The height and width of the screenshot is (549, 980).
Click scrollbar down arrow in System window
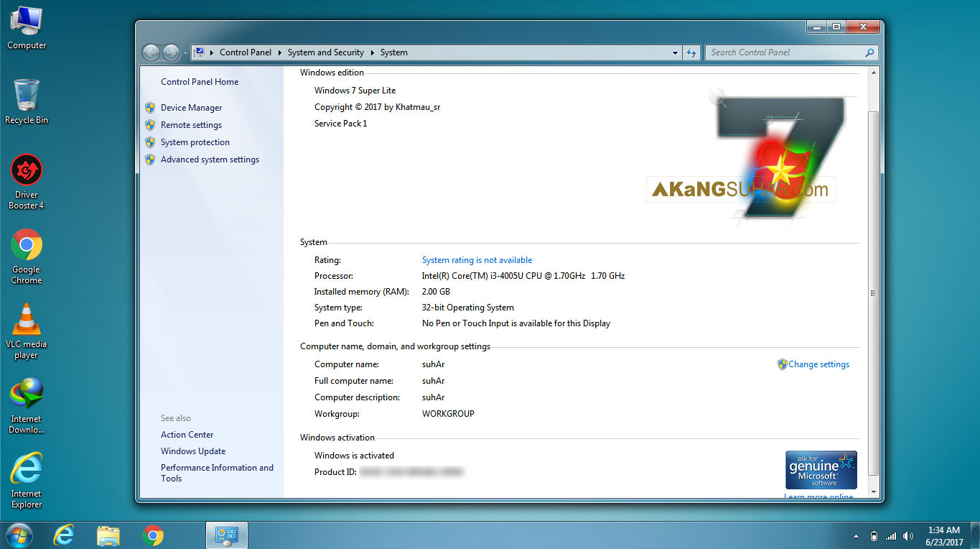(873, 492)
